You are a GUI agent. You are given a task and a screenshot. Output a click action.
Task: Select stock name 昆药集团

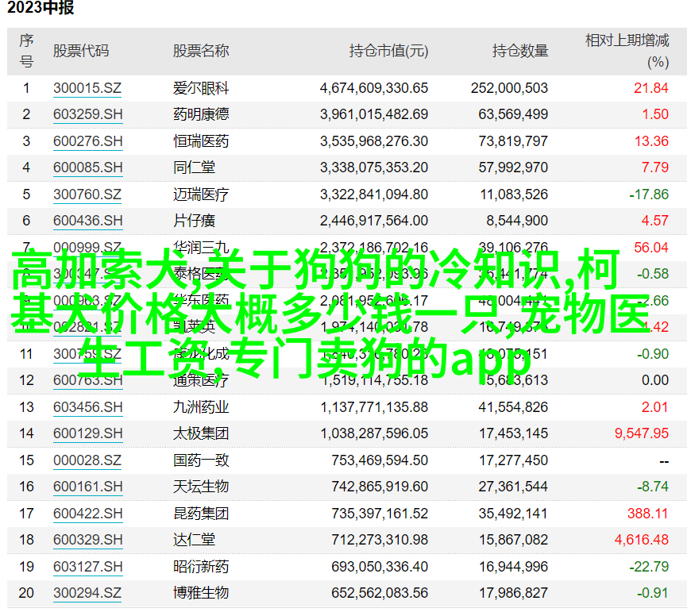201,514
